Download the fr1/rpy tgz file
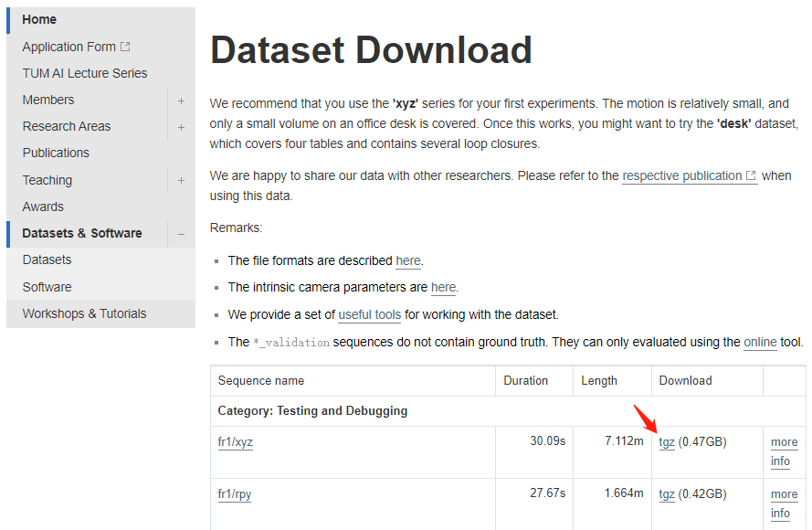812x530 pixels. [667, 494]
